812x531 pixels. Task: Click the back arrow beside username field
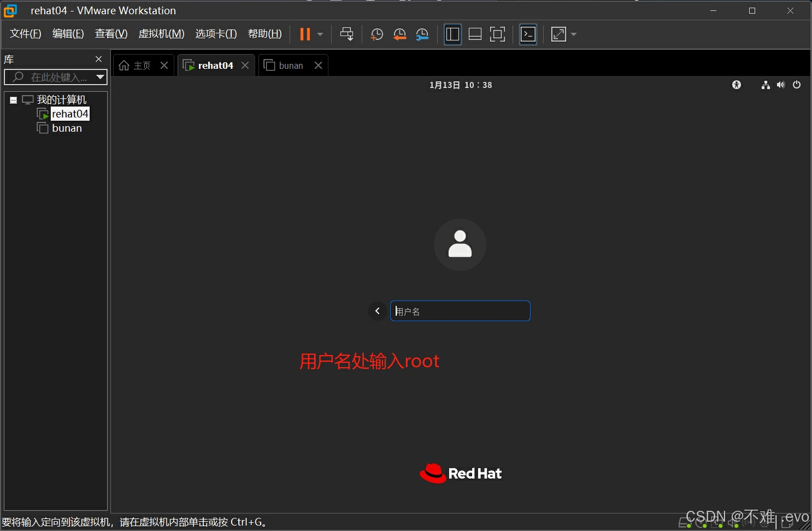[378, 310]
